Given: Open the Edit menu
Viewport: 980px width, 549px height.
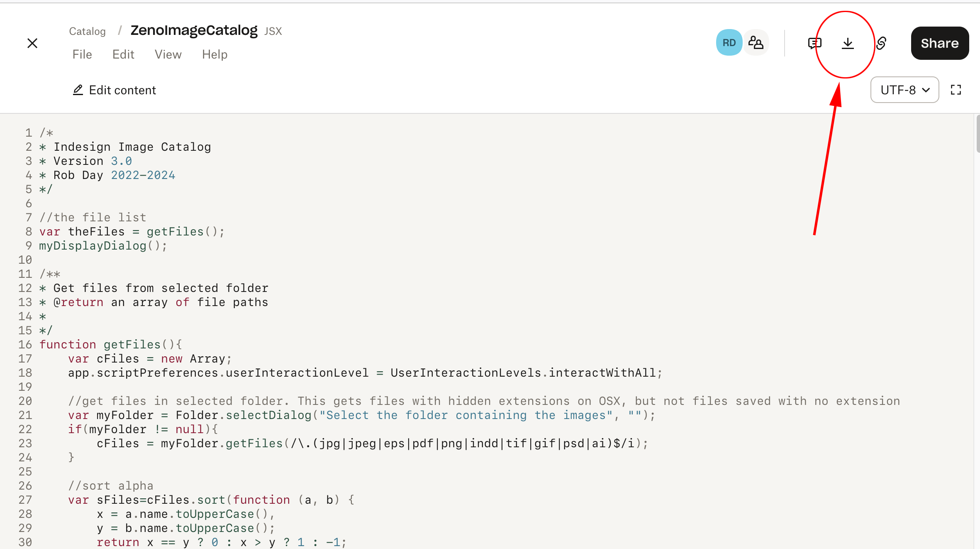Looking at the screenshot, I should 123,54.
